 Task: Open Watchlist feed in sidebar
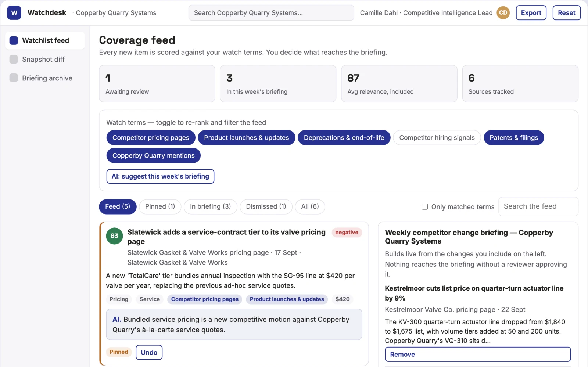point(45,40)
